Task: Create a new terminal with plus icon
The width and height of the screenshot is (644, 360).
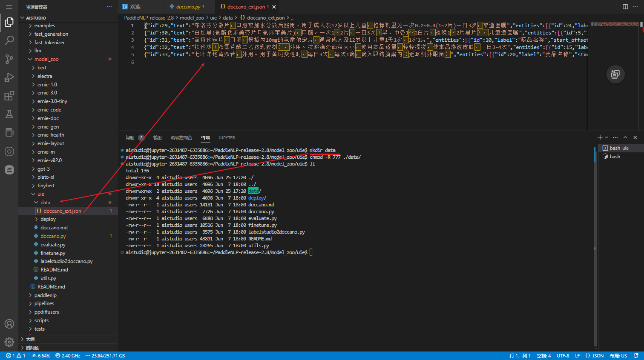Action: (x=600, y=137)
